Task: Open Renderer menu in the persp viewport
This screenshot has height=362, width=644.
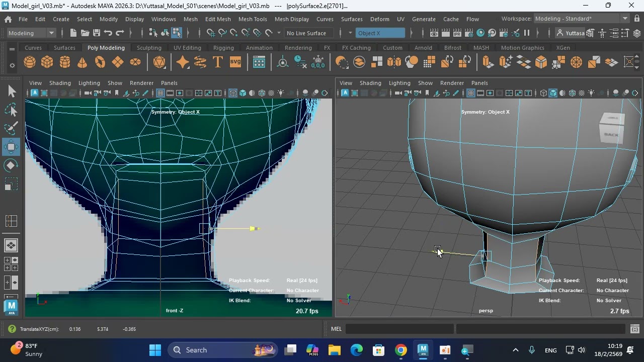Action: (x=452, y=83)
